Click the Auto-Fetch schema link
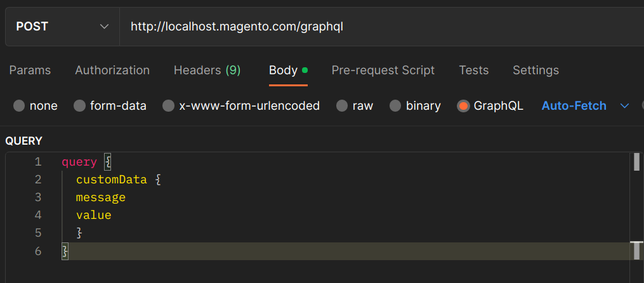644x283 pixels. pos(574,106)
